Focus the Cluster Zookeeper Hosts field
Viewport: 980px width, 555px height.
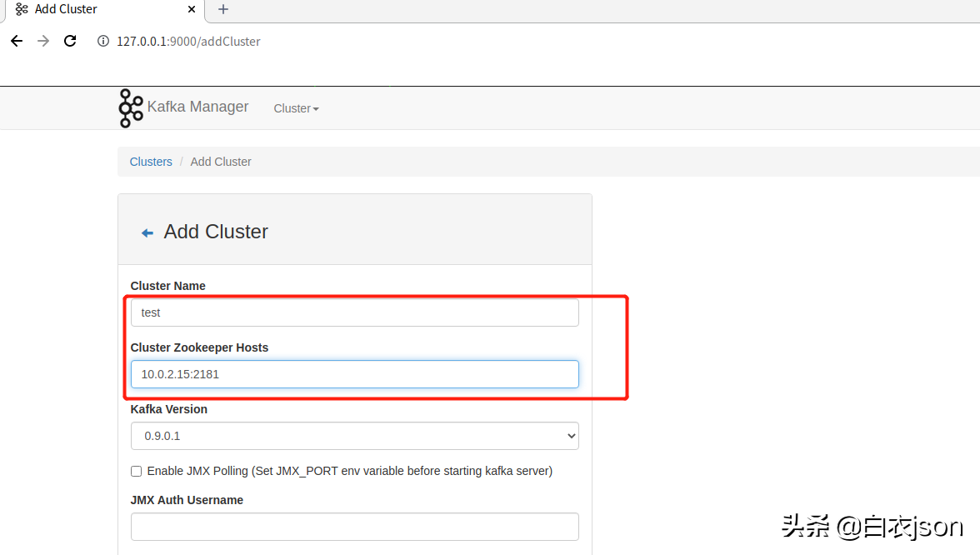(354, 374)
